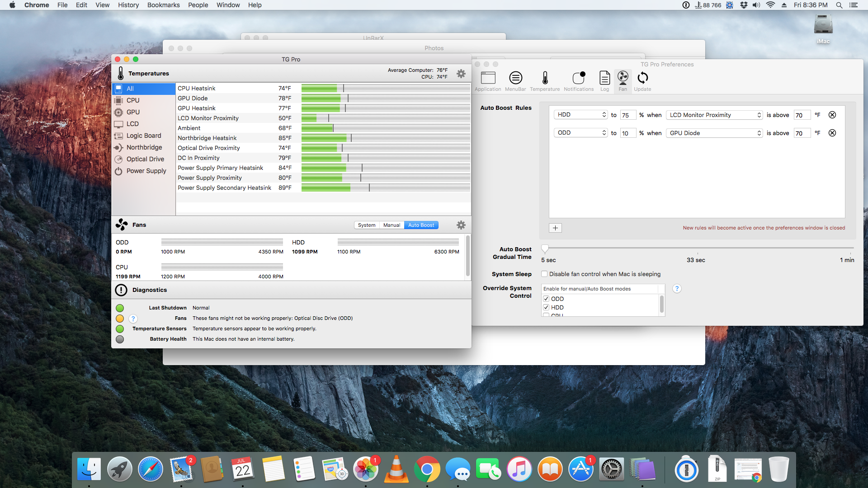Add a new Auto Boost rule
Image resolution: width=868 pixels, height=488 pixels.
point(555,228)
